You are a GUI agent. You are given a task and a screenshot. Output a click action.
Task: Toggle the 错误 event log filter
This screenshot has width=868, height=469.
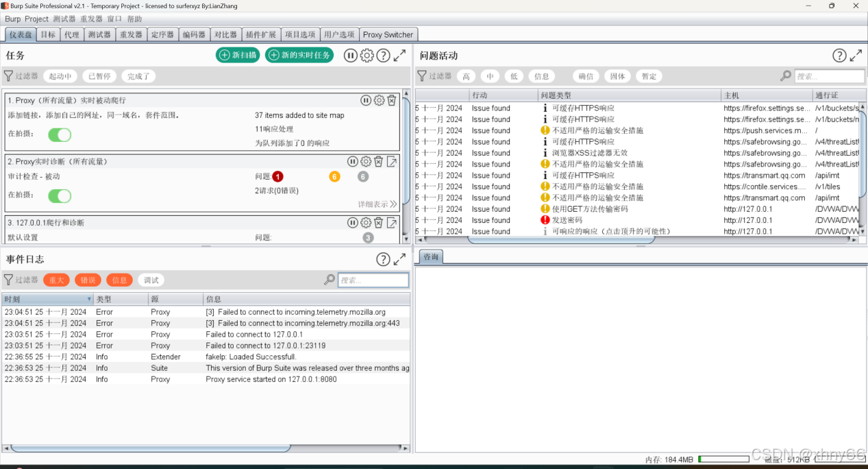[88, 280]
